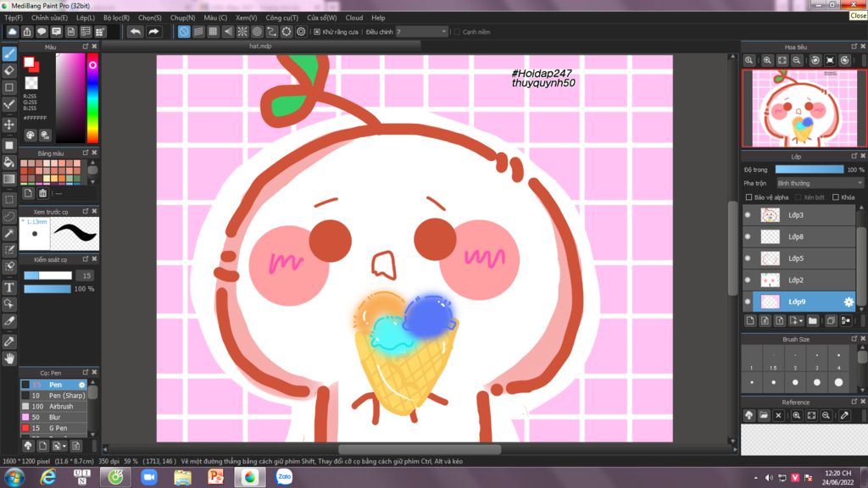
Task: Enable the vanishing point snap guide
Action: point(227,32)
